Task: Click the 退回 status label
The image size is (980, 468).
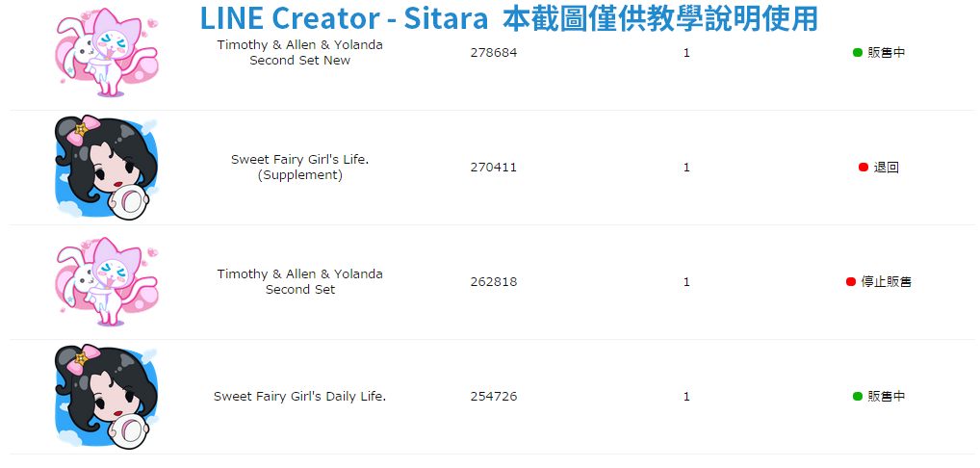Action: pos(887,168)
